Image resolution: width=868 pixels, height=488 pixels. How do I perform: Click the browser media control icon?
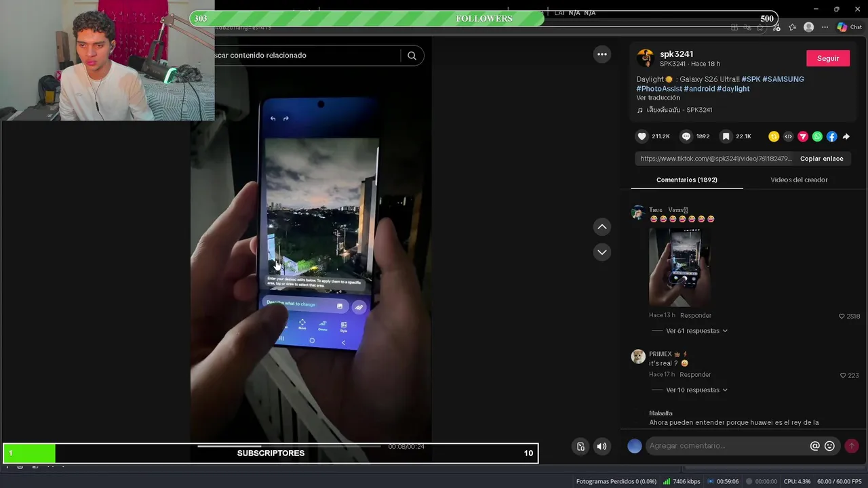point(776,27)
